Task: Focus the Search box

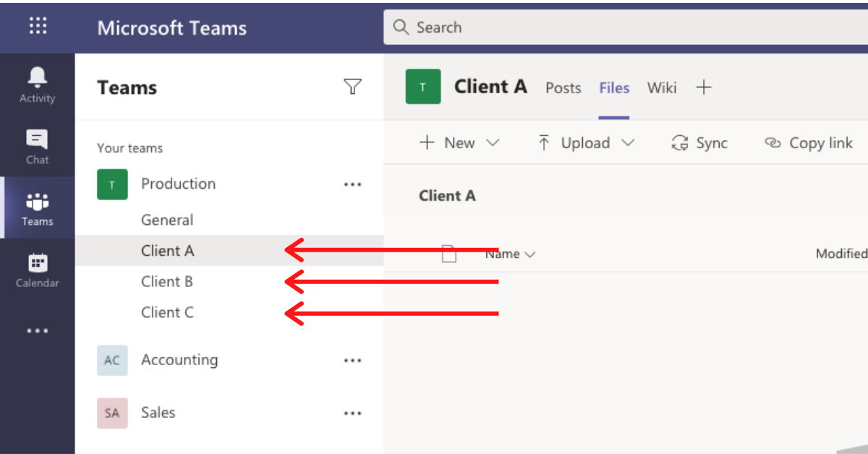Action: pyautogui.click(x=626, y=27)
